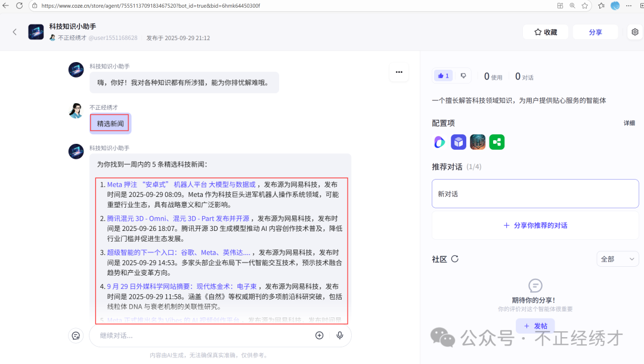Click the user avatar beside 精选新闻
Viewport: 644px width, 364px height.
[x=76, y=111]
